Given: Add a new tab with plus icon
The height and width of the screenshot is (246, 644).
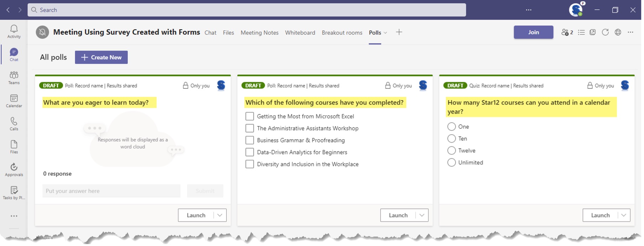Looking at the screenshot, I should pyautogui.click(x=399, y=32).
